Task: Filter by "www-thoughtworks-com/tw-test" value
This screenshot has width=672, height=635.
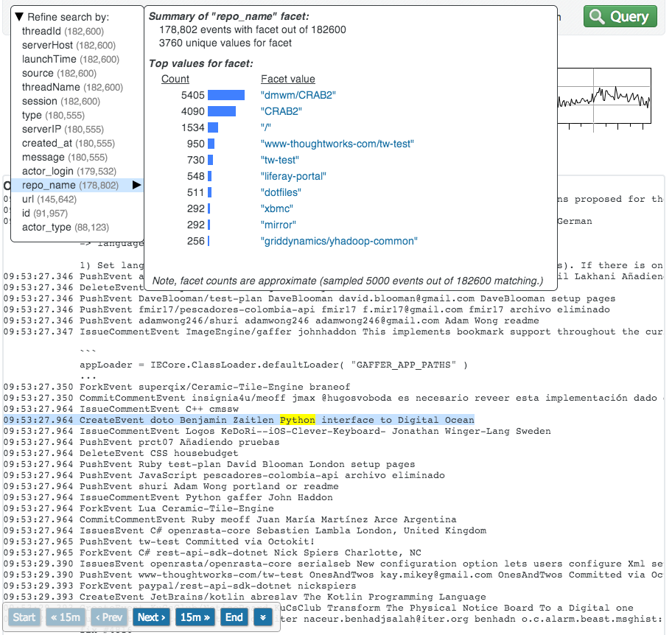Action: [337, 144]
